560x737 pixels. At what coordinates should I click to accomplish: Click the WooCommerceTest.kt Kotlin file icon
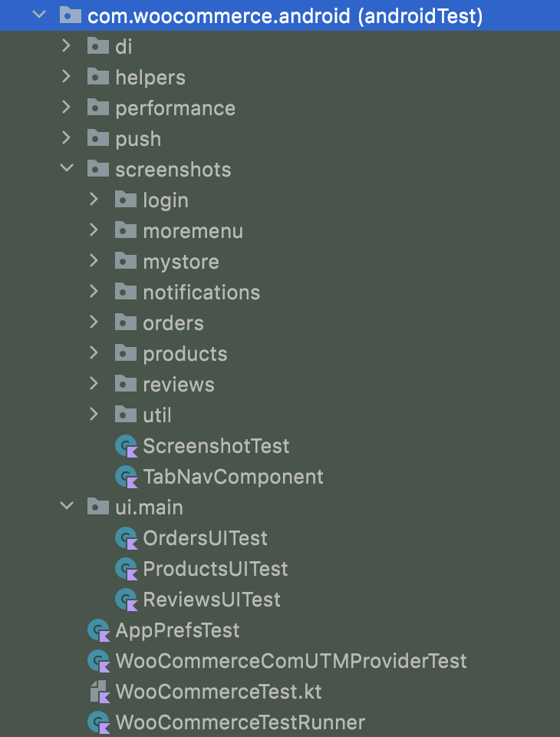[99, 692]
